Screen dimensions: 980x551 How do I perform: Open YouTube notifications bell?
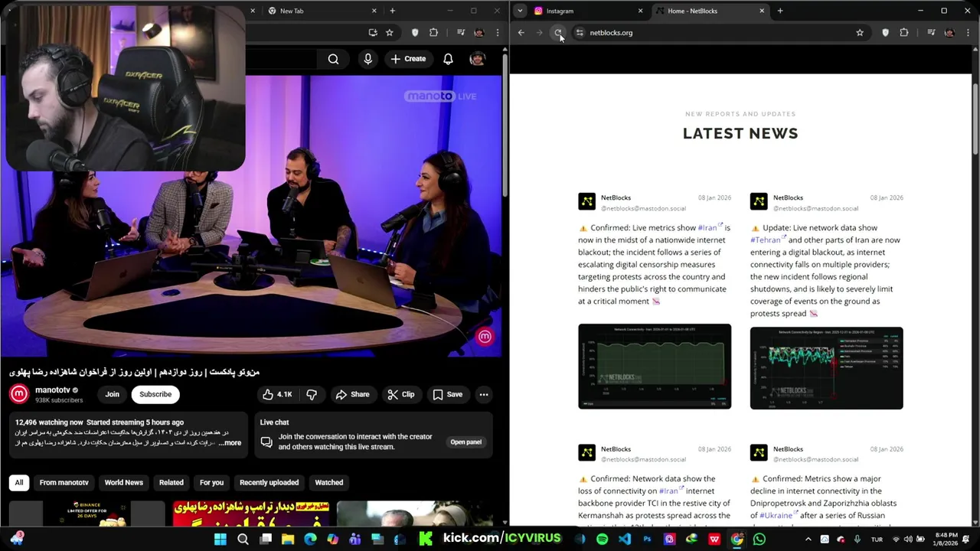click(448, 59)
